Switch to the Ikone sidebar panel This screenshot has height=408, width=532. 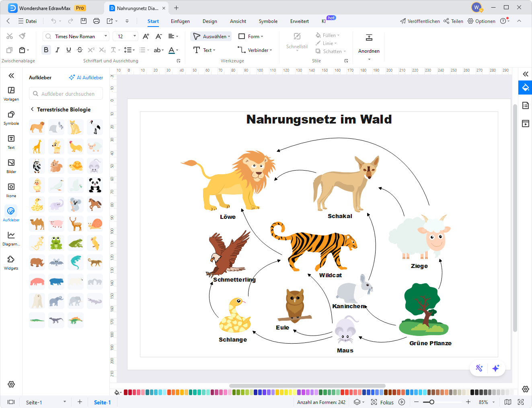[11, 190]
